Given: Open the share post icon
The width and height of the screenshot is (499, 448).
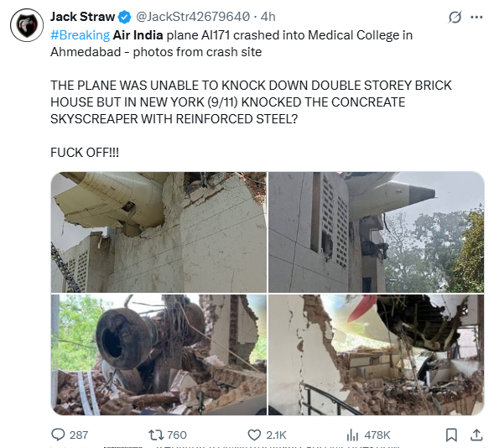Looking at the screenshot, I should (x=476, y=435).
